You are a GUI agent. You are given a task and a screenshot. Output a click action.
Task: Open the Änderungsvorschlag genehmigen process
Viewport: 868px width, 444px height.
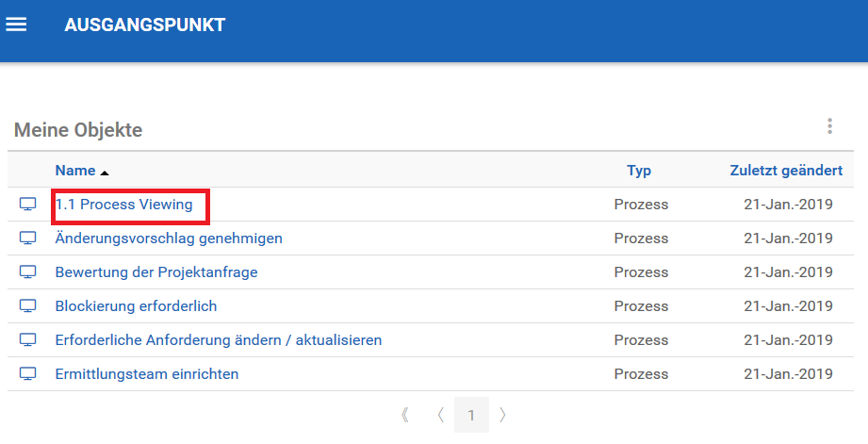click(x=169, y=238)
